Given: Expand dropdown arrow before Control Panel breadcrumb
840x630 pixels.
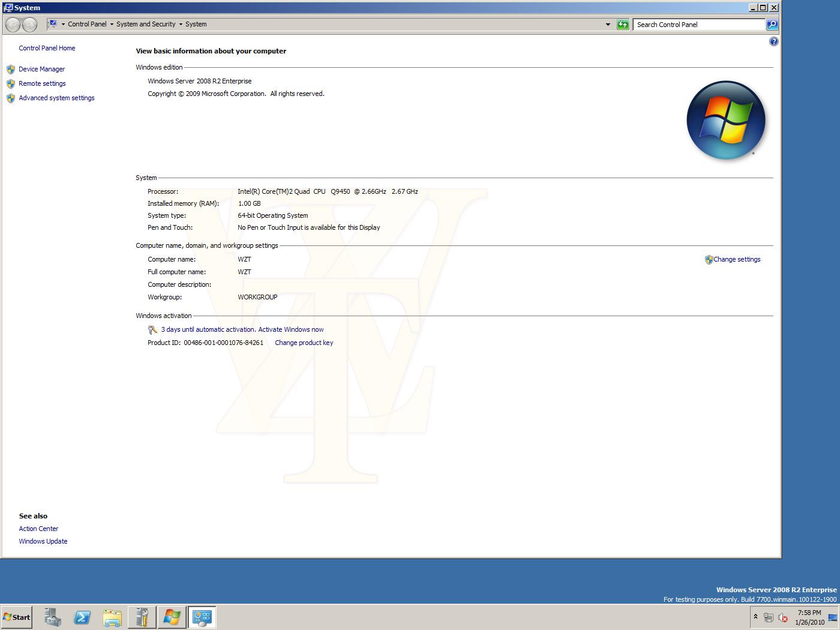Looking at the screenshot, I should tap(63, 25).
